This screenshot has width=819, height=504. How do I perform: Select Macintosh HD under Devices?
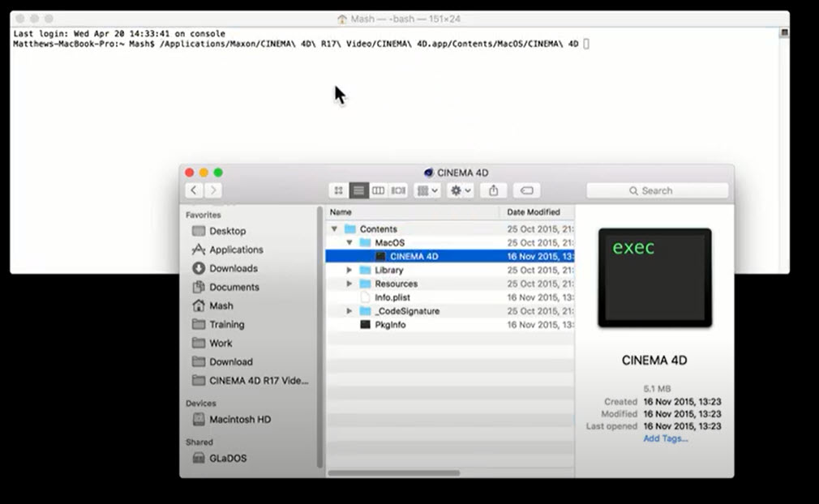(231, 419)
